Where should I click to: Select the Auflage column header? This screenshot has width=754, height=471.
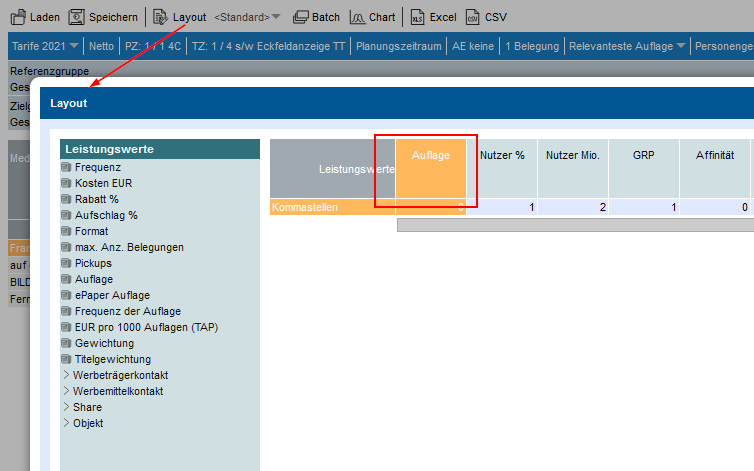click(x=431, y=157)
